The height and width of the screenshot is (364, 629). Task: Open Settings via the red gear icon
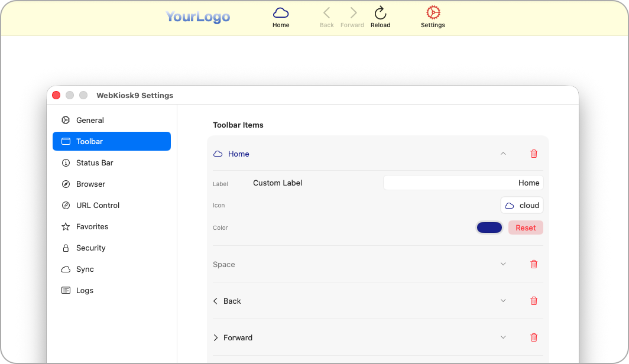coord(433,13)
